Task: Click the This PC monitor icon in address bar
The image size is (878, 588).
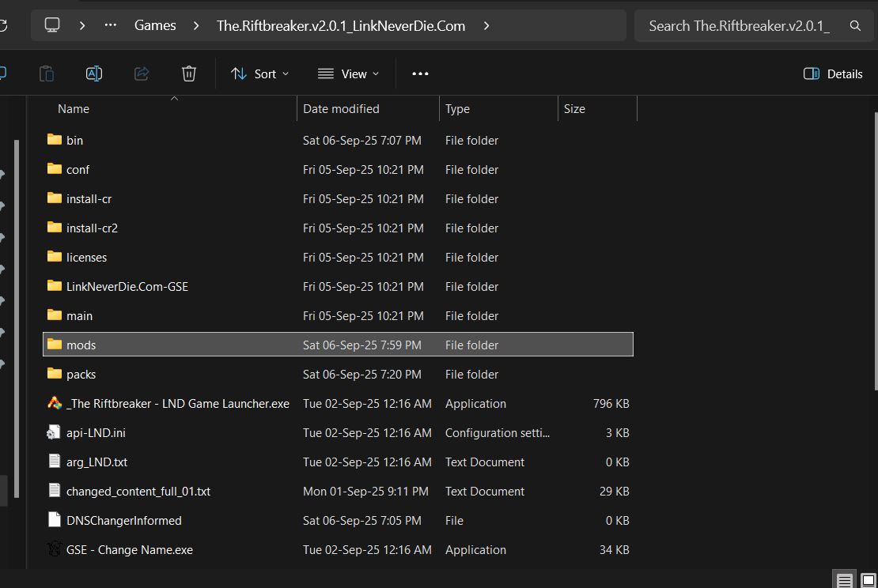Action: pyautogui.click(x=52, y=25)
